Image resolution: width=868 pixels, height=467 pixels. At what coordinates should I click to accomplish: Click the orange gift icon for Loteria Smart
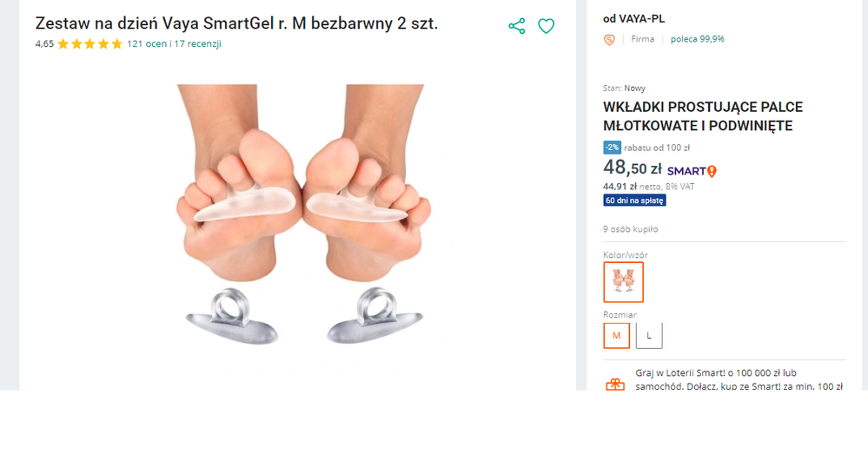(x=615, y=385)
